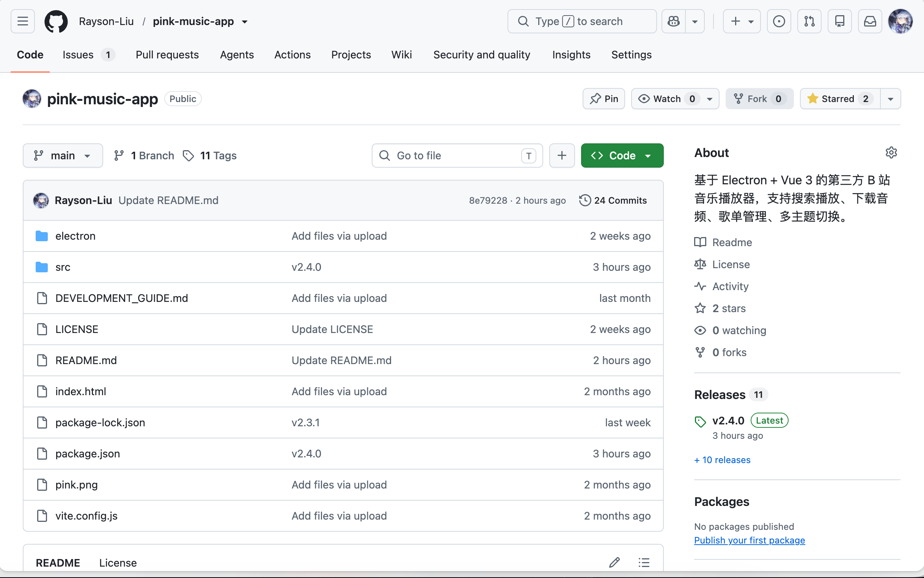The width and height of the screenshot is (924, 578).
Task: Unstar the repository with Starred button
Action: tap(840, 99)
